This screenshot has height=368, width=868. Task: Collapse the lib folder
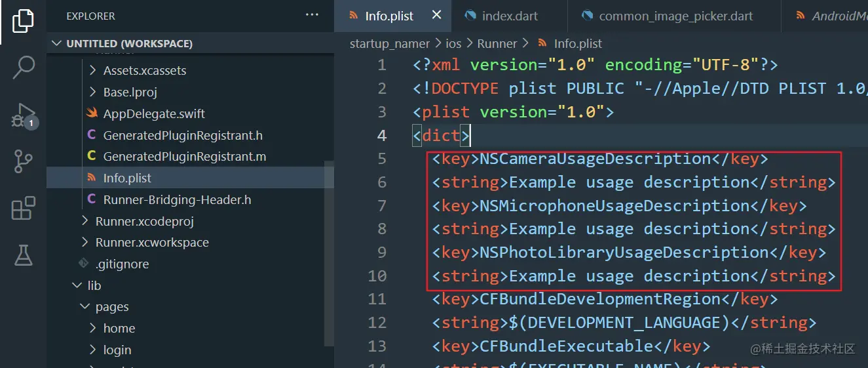point(77,285)
